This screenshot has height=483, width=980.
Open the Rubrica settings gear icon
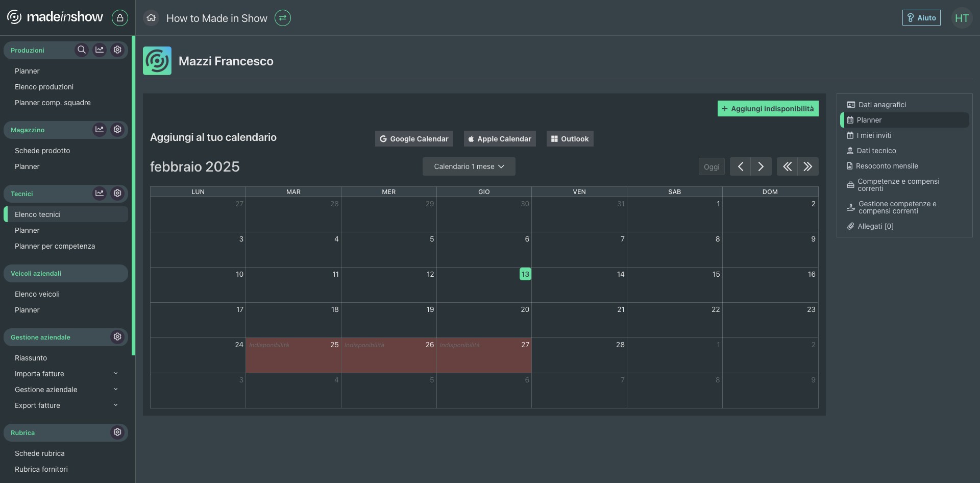(117, 432)
